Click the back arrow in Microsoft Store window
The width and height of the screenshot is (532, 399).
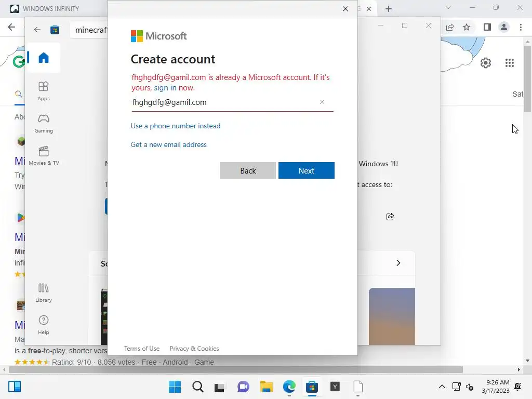(x=37, y=30)
